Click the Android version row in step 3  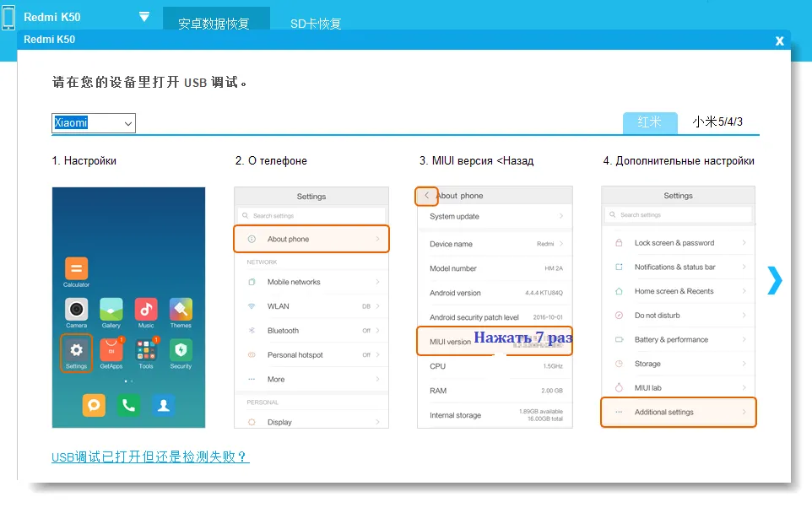[495, 293]
